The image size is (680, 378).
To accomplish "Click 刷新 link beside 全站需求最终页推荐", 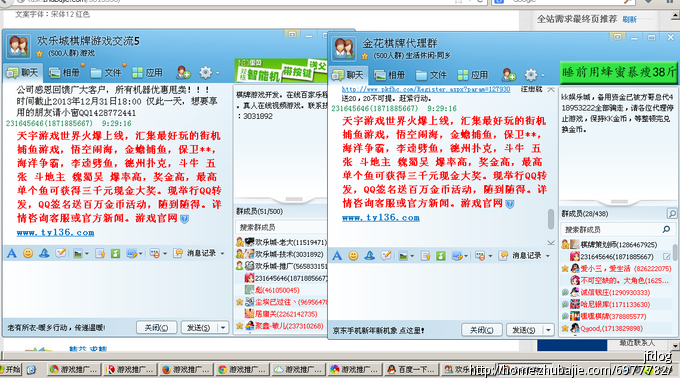I will (629, 20).
